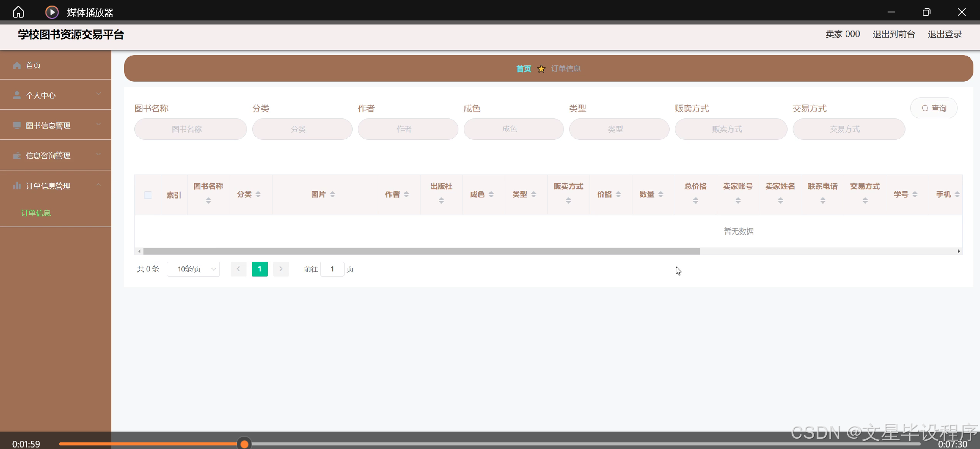Click the media player home icon
The height and width of the screenshot is (449, 980).
(18, 12)
